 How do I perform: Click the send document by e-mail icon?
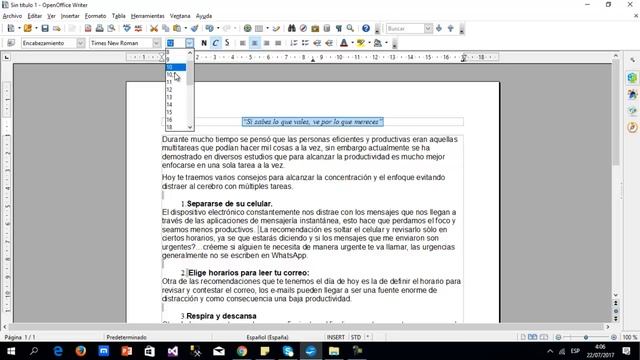tap(57, 28)
